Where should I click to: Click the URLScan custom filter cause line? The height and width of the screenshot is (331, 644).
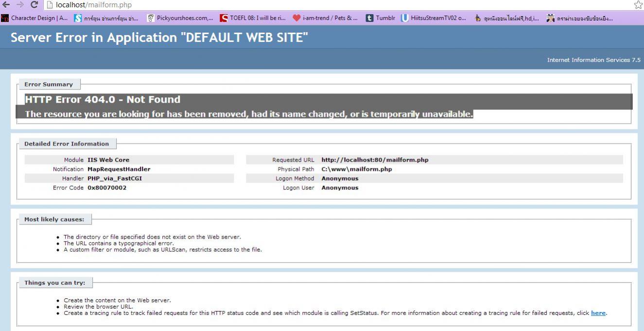(163, 250)
